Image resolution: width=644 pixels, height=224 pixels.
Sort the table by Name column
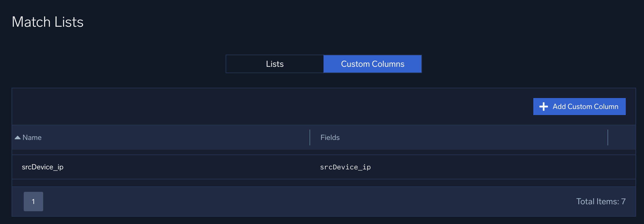(32, 137)
